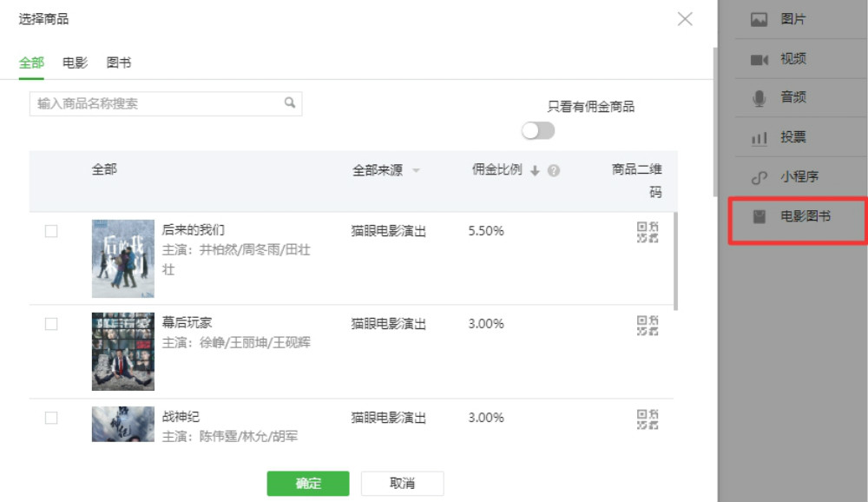Open QR code for 后来的我们
This screenshot has height=502, width=868.
648,231
